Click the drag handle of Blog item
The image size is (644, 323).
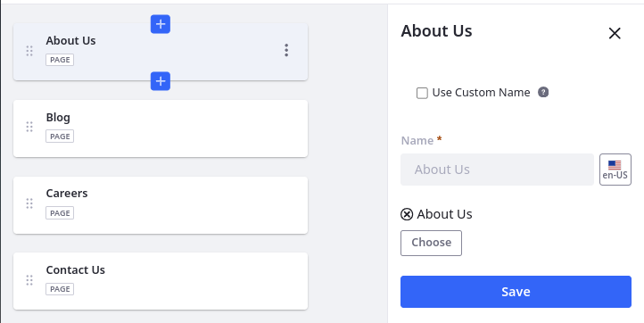pos(29,127)
